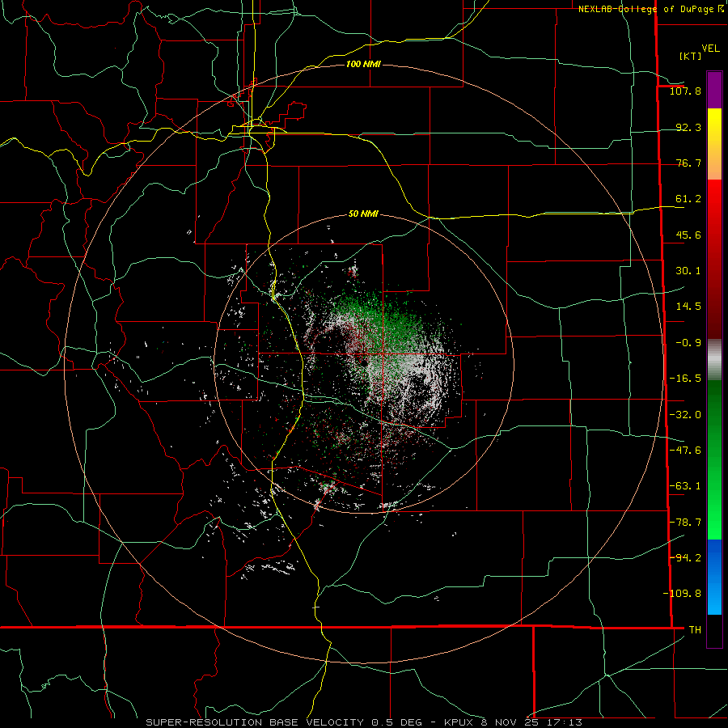The image size is (728, 728).
Task: Click the -63.1 legend value
Action: click(x=685, y=486)
